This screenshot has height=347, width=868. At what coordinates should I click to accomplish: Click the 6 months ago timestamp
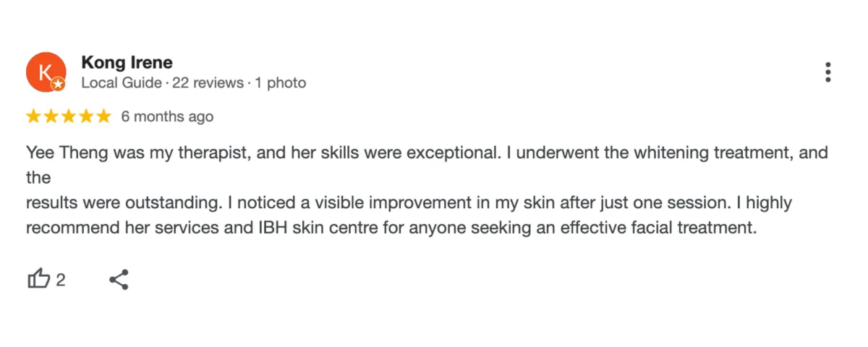[167, 116]
